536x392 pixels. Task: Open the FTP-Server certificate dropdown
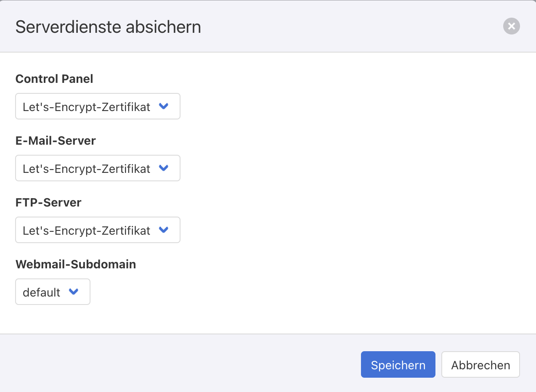click(x=98, y=230)
